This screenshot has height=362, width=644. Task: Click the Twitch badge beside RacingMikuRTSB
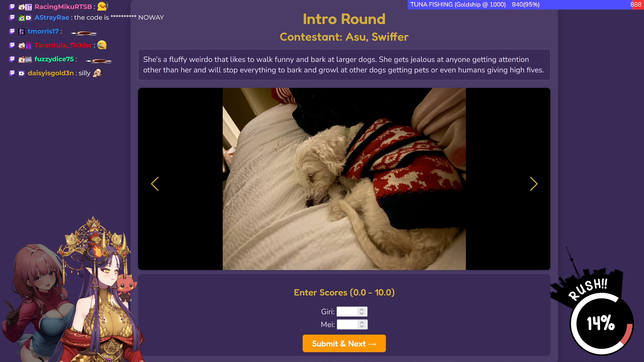[12, 6]
